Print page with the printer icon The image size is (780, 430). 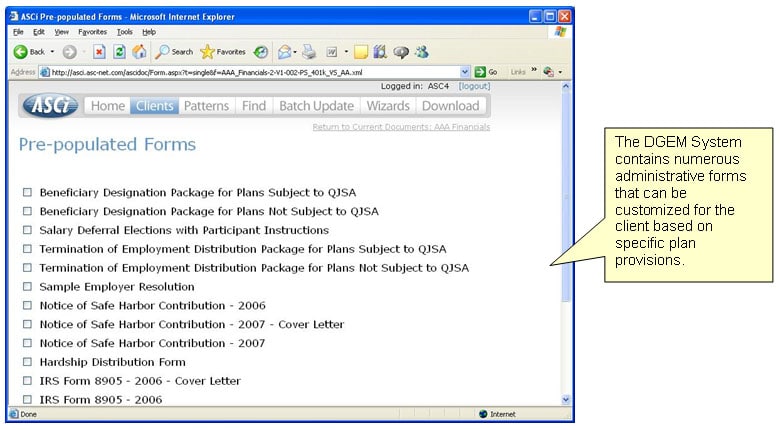coord(309,52)
